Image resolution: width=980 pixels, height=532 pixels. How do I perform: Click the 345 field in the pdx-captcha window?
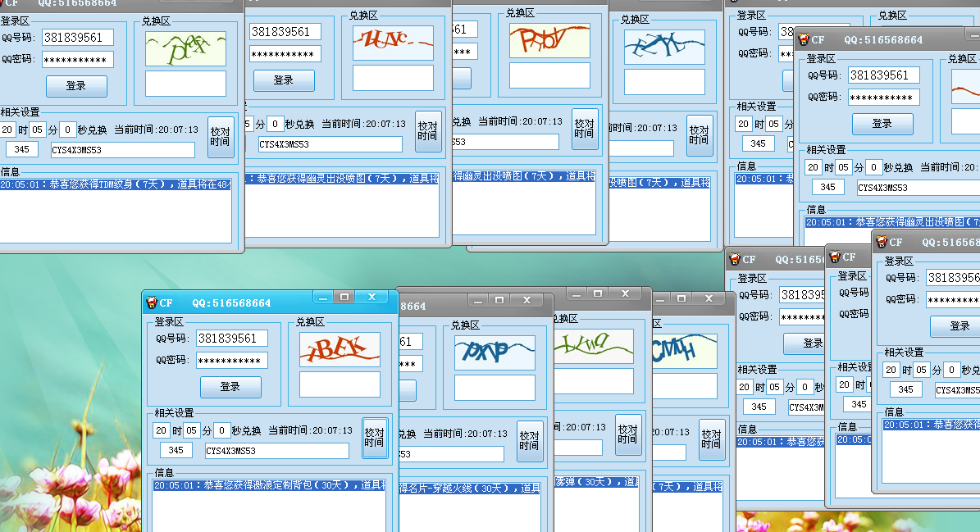pyautogui.click(x=22, y=149)
